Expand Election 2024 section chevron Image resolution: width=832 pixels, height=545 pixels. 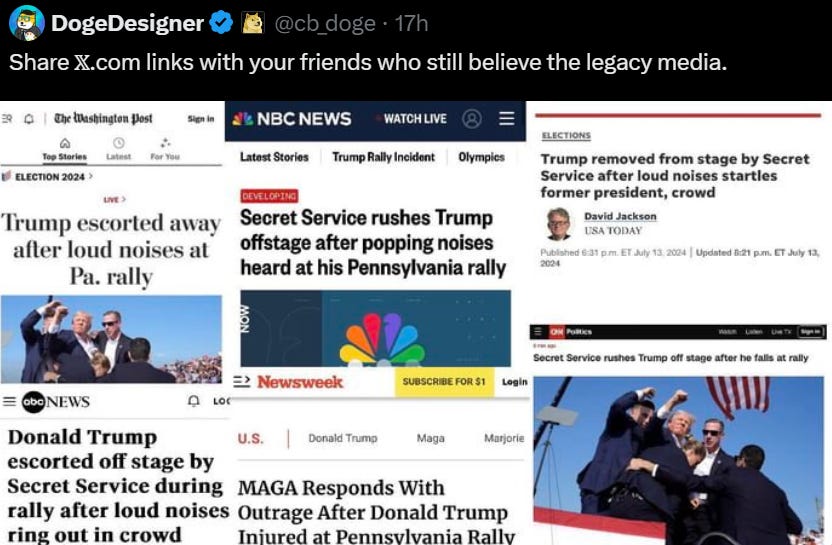pos(90,176)
